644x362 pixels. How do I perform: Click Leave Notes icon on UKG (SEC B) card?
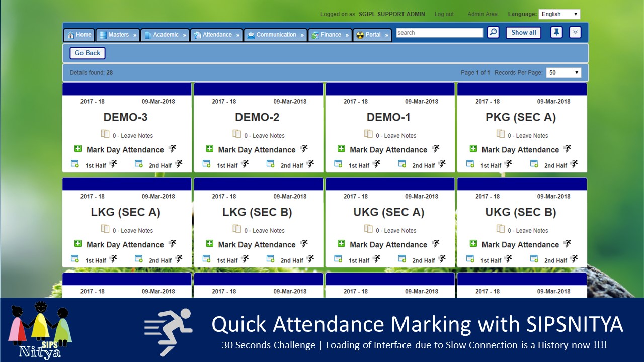pyautogui.click(x=501, y=229)
